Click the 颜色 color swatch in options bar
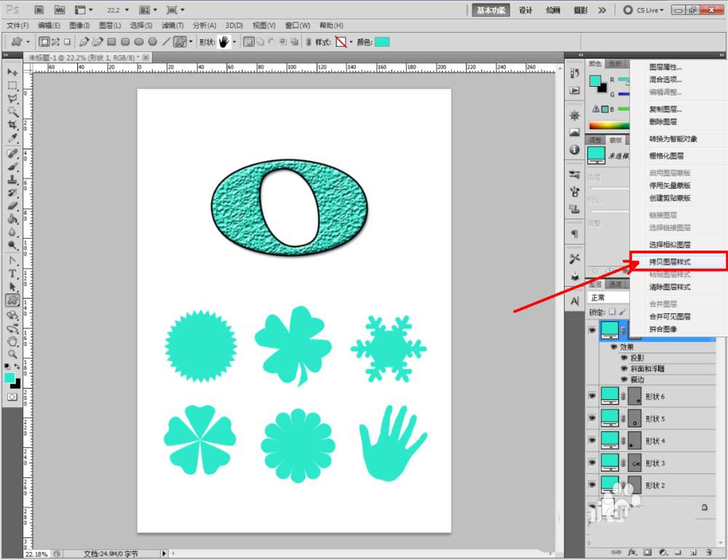This screenshot has height=560, width=728. click(x=381, y=42)
